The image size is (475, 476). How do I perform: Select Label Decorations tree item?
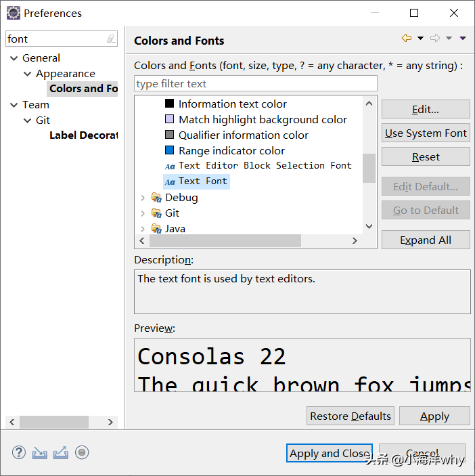tap(83, 135)
